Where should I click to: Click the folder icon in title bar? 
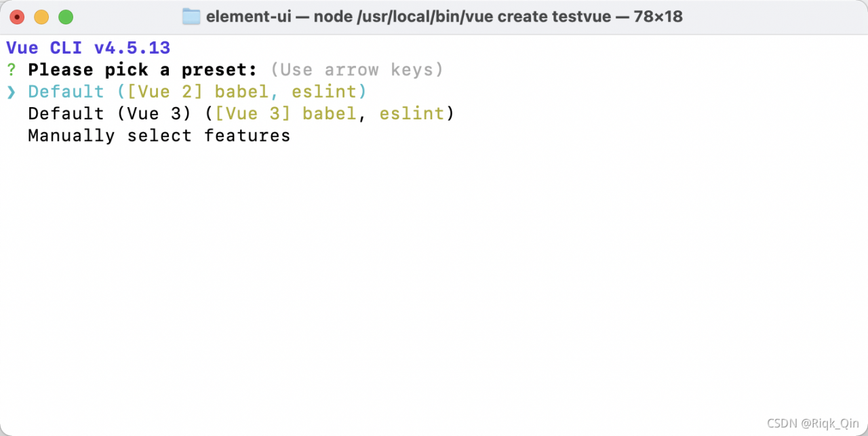(192, 17)
